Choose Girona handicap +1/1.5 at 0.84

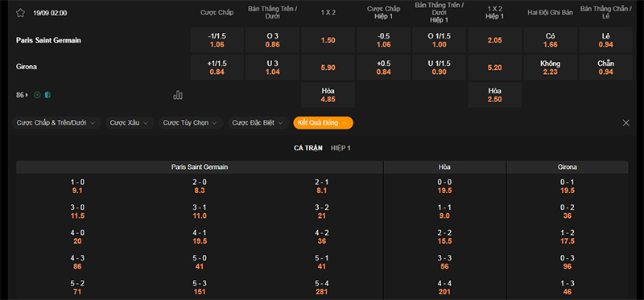(x=217, y=68)
